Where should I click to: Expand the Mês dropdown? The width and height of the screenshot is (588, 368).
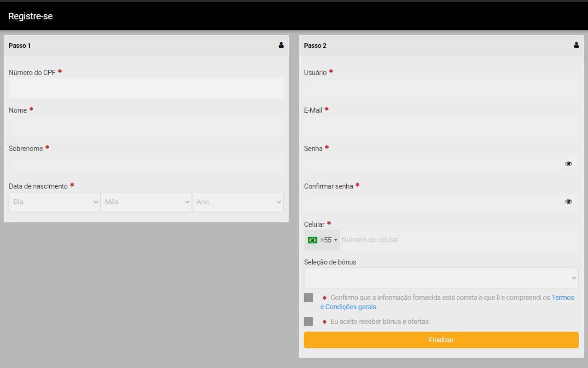click(x=146, y=202)
